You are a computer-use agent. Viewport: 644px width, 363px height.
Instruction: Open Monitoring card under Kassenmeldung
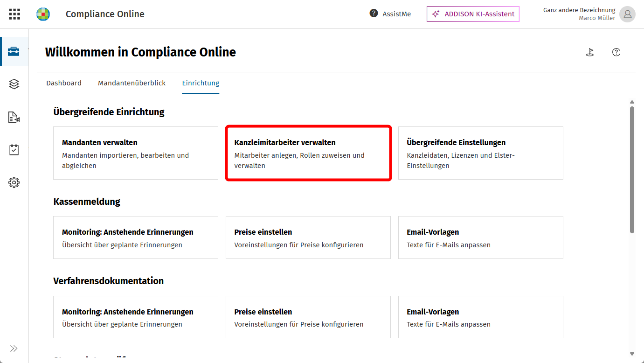tap(136, 237)
